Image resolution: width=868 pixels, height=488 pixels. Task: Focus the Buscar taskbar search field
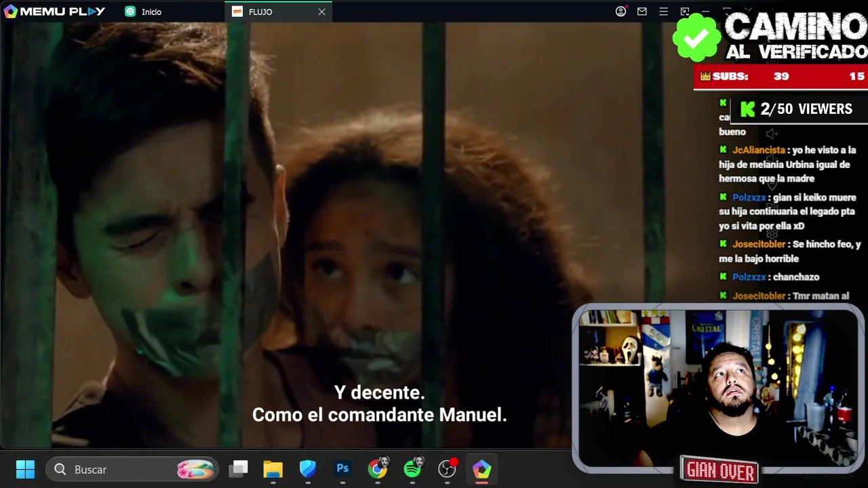(x=132, y=469)
